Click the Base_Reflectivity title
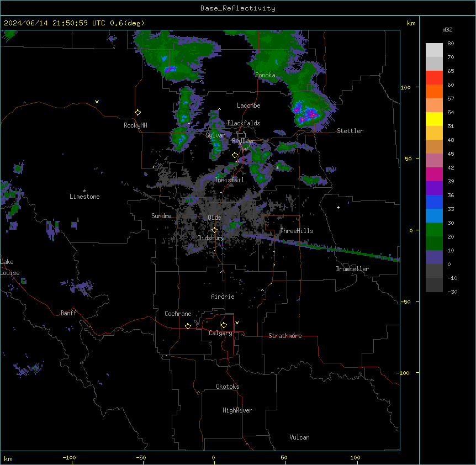Viewport: 476px width, 465px height. 238,8
